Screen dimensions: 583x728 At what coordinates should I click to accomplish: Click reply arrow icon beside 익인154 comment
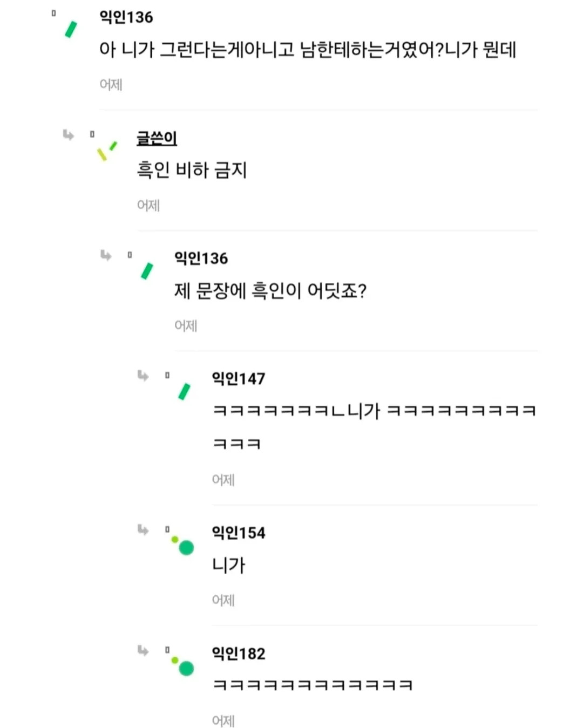pos(143,529)
